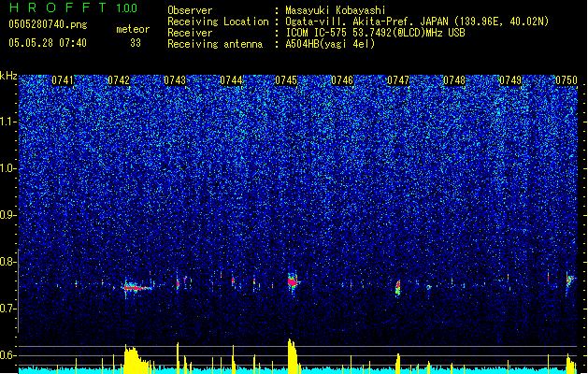Click observer name Masayuki Kobayashi
This screenshot has height=374, width=588.
[336, 10]
